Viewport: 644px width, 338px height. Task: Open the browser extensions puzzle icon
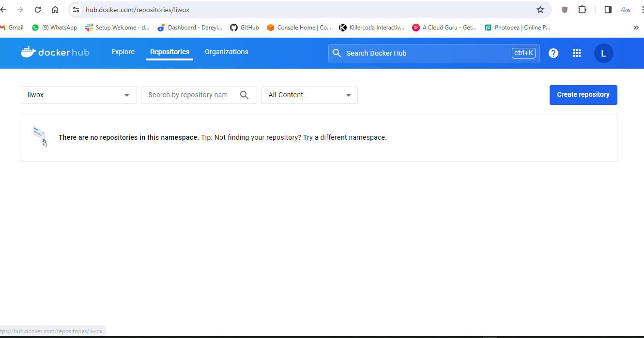[582, 10]
